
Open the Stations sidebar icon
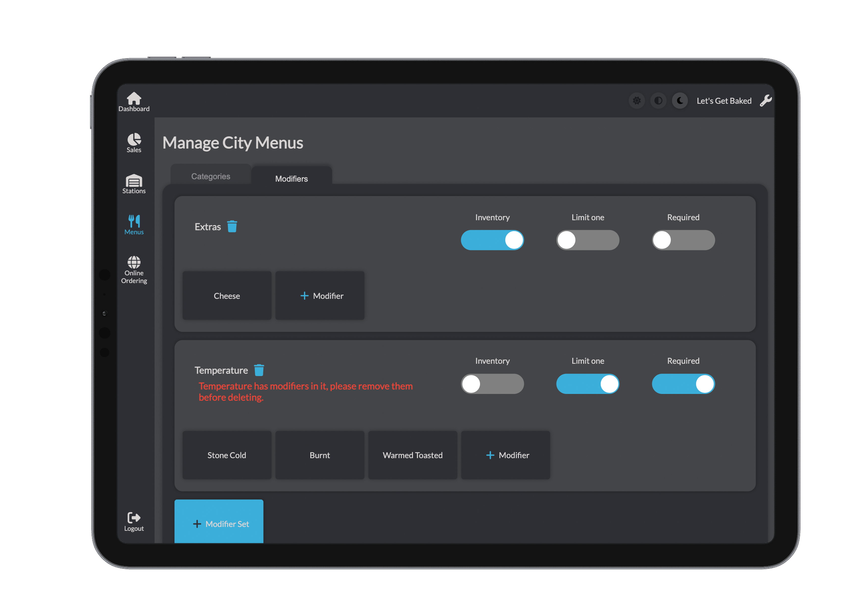click(x=134, y=181)
